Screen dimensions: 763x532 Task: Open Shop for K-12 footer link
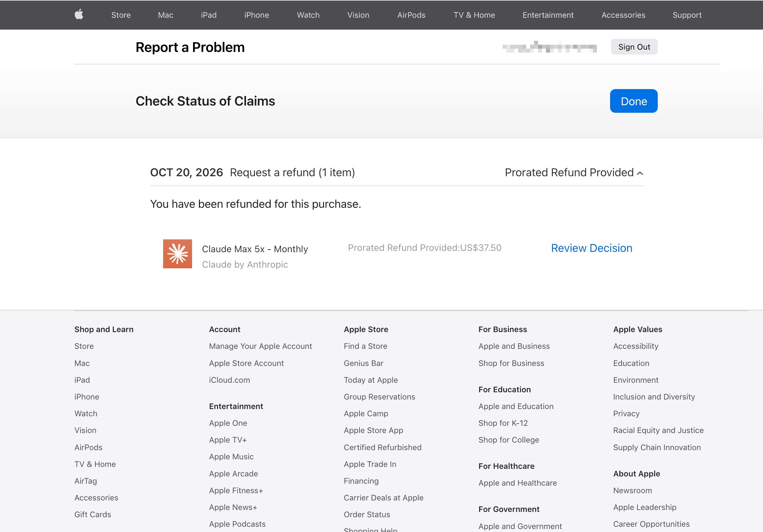coord(503,423)
